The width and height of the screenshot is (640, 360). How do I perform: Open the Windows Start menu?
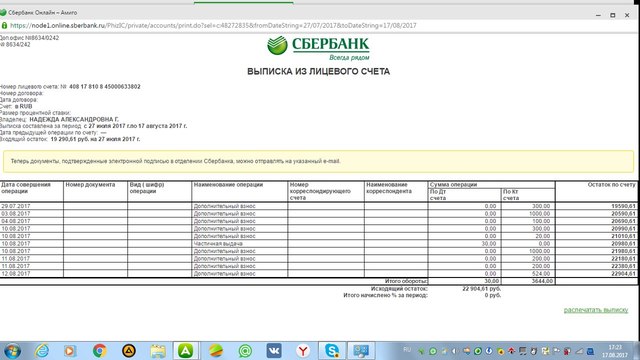tap(12, 351)
